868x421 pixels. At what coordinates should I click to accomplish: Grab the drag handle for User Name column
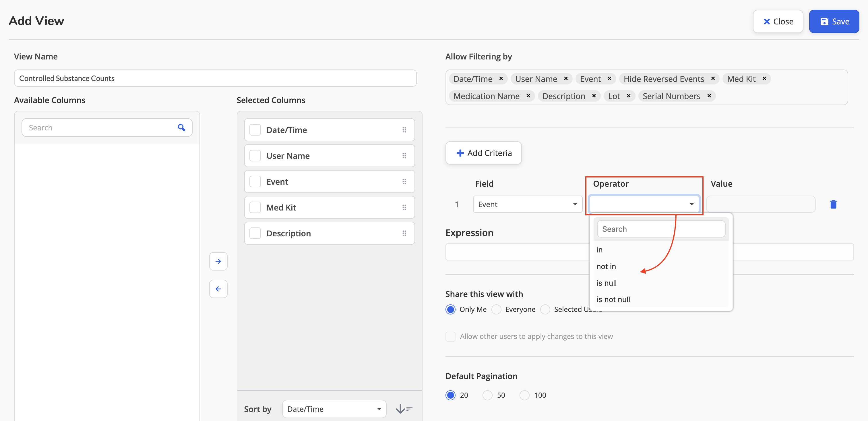coord(404,156)
